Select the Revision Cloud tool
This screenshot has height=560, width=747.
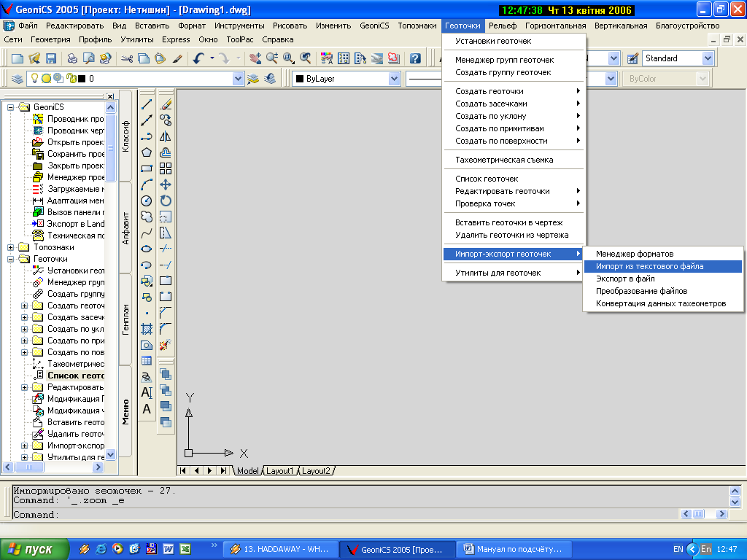point(147,217)
